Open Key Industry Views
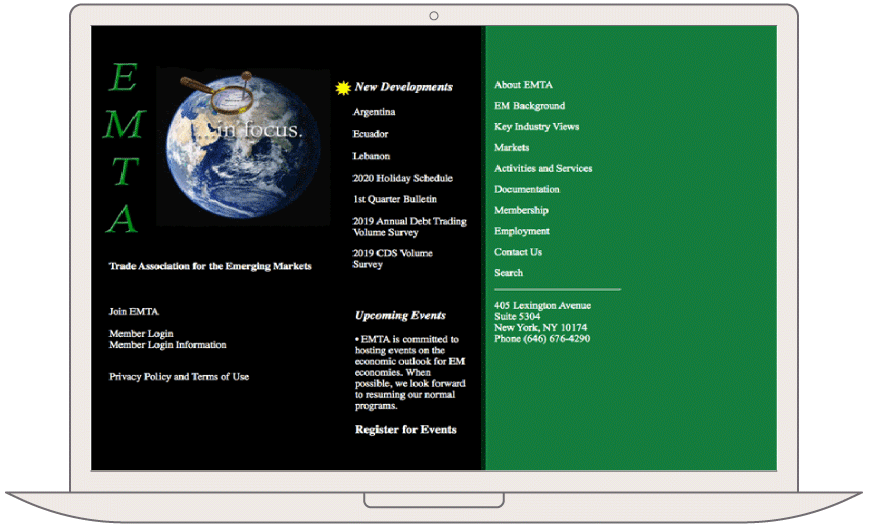The height and width of the screenshot is (531, 869). pos(536,127)
